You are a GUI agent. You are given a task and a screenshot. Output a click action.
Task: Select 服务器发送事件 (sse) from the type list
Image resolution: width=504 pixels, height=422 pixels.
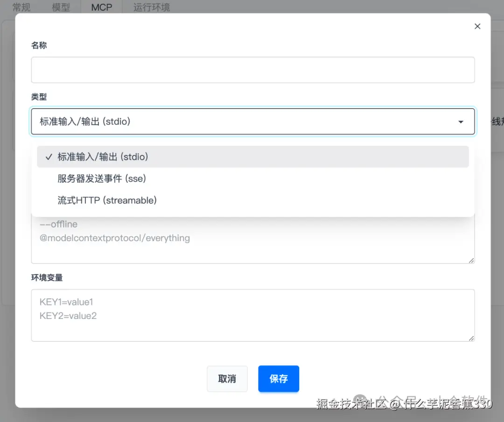point(102,179)
